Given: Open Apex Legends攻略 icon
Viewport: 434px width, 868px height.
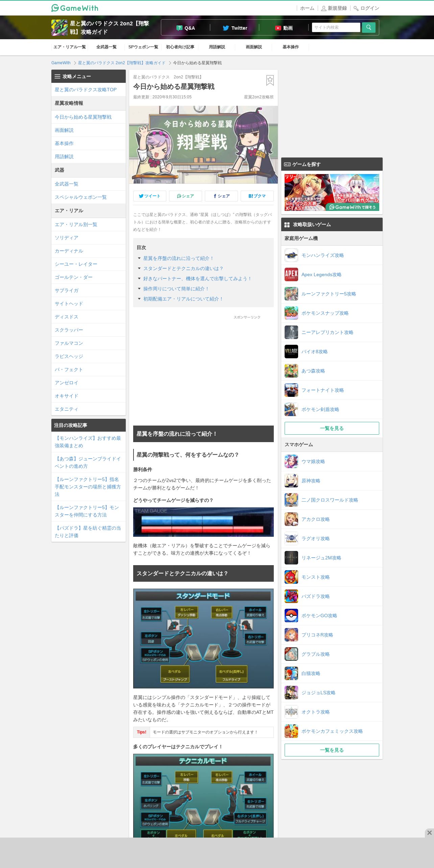Looking at the screenshot, I should tap(291, 274).
